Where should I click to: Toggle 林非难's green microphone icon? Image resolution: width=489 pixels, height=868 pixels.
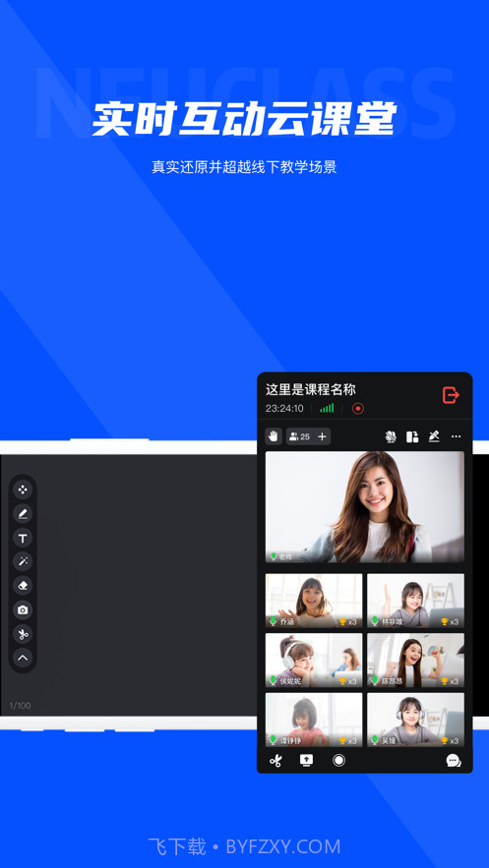coord(375,621)
